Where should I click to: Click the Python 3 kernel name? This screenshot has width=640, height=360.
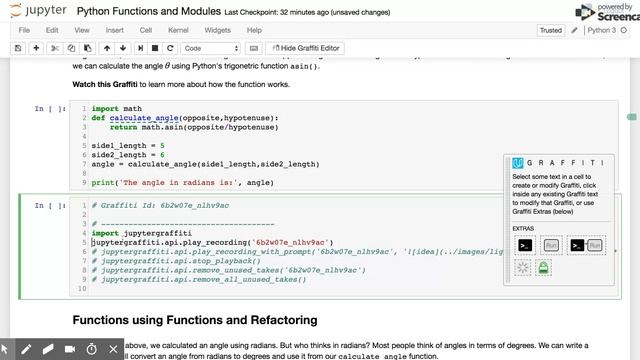(x=602, y=30)
